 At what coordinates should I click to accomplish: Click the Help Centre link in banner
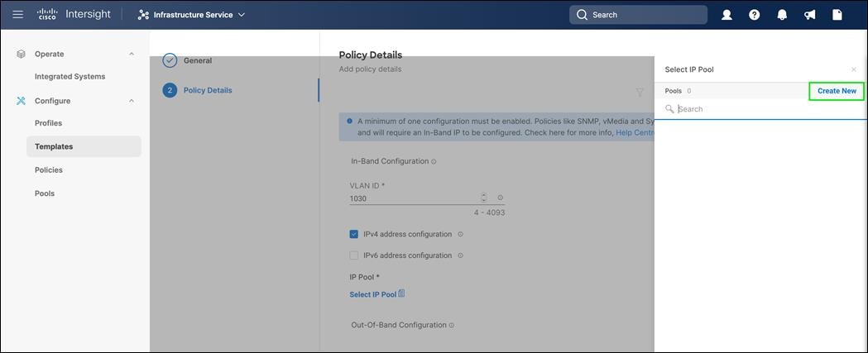[635, 133]
